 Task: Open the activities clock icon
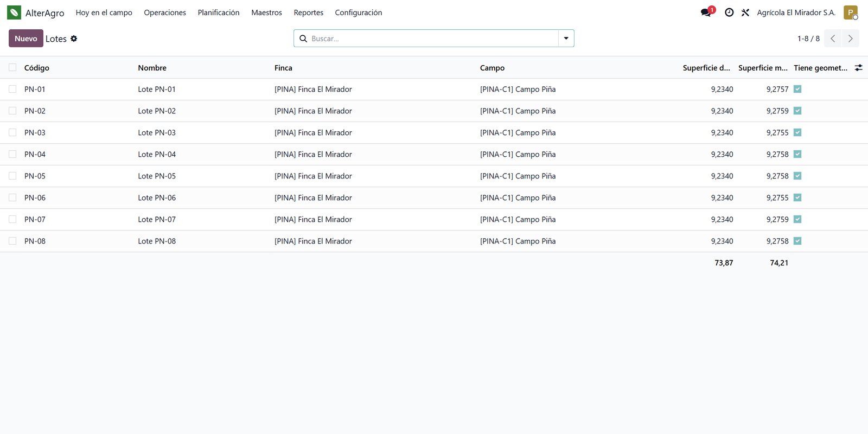point(729,12)
